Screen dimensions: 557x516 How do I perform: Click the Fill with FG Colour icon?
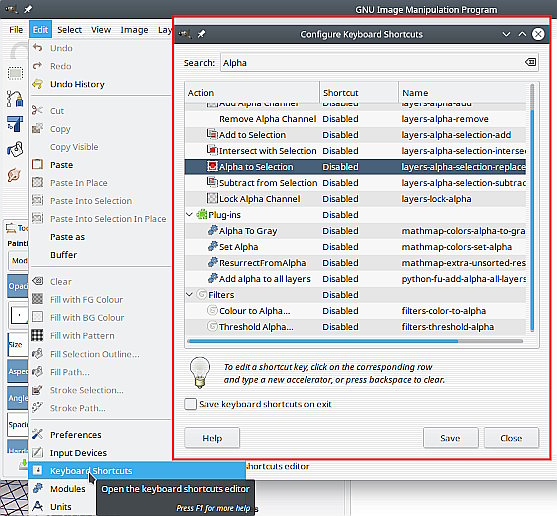point(37,299)
